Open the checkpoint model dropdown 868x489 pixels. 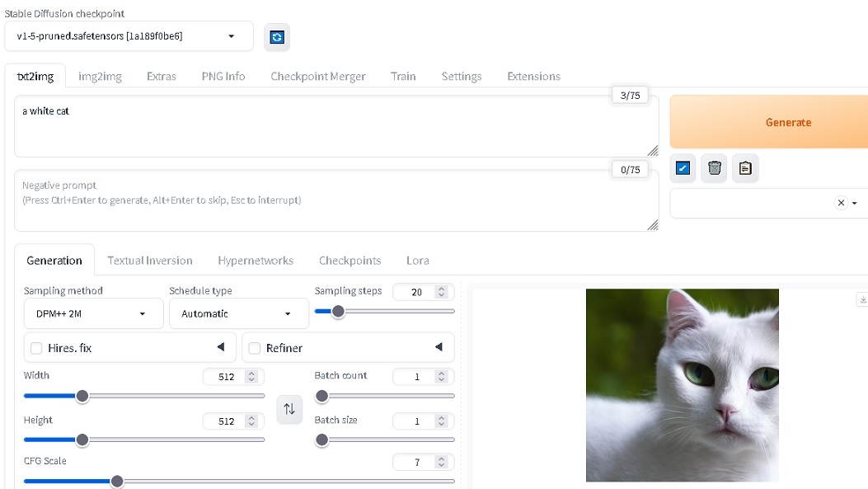[128, 36]
